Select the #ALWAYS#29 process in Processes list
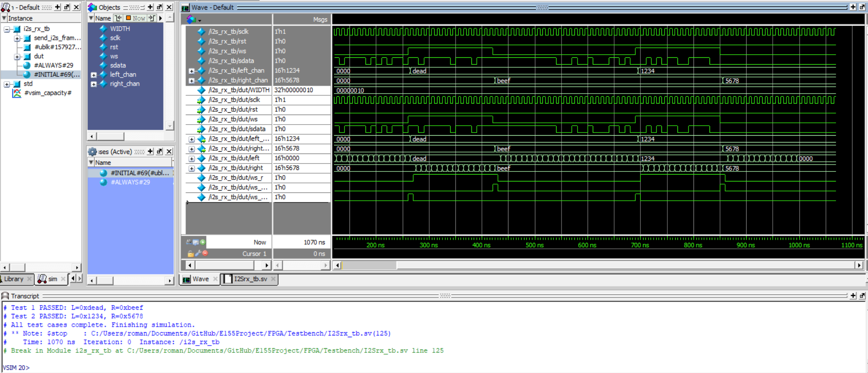 coord(130,182)
